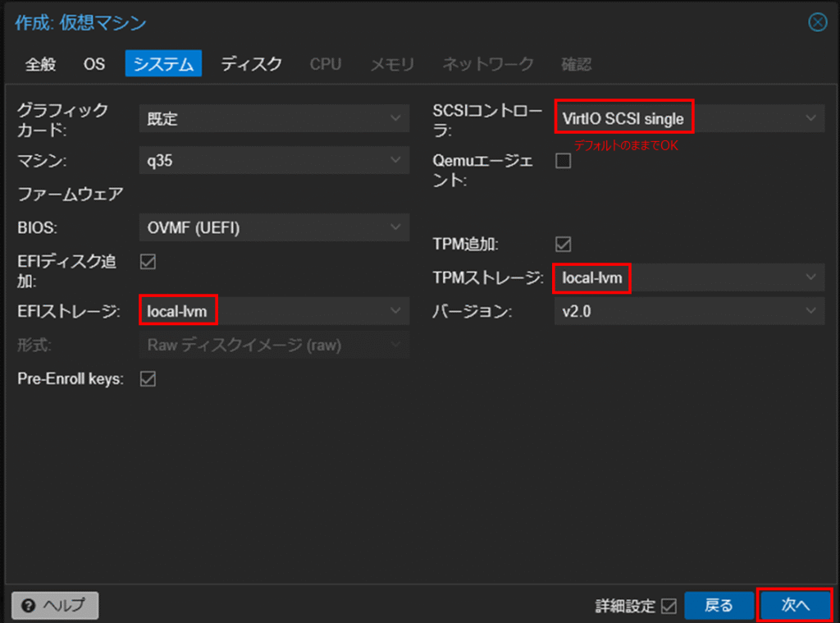Toggle the EFIディスク追加 checkbox
Image resolution: width=840 pixels, height=623 pixels.
(148, 262)
